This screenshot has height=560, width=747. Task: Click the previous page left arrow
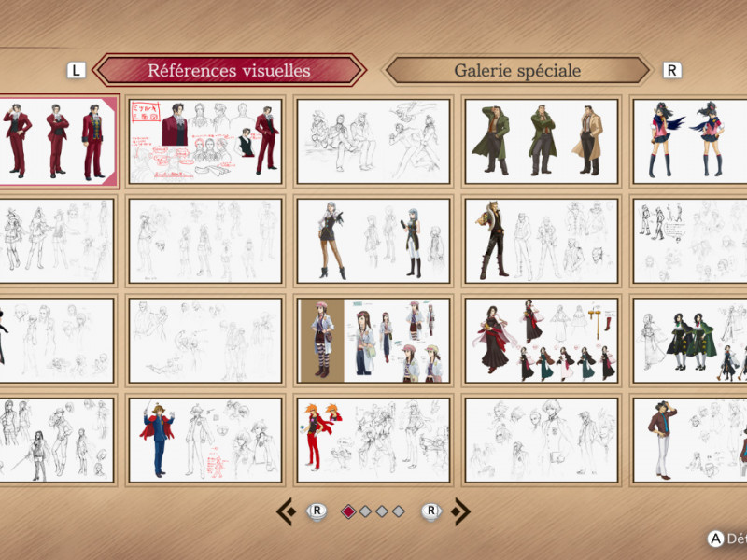[x=285, y=511]
